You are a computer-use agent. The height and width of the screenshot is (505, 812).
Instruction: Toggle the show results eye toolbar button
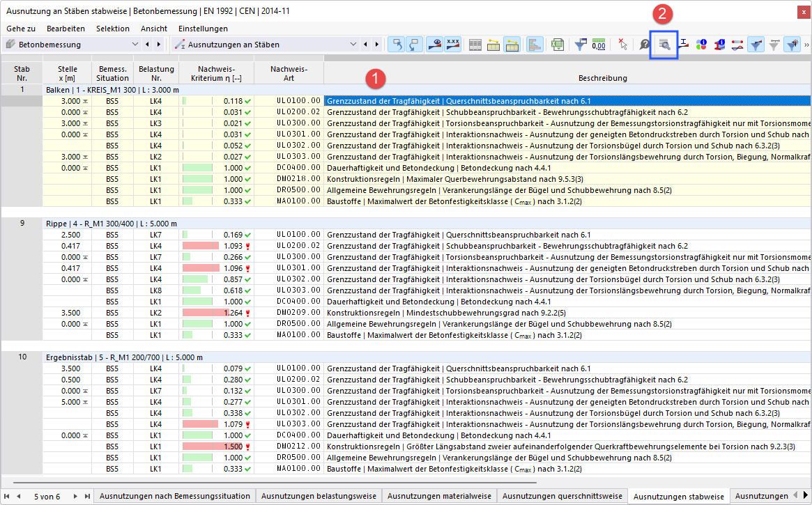(x=434, y=45)
